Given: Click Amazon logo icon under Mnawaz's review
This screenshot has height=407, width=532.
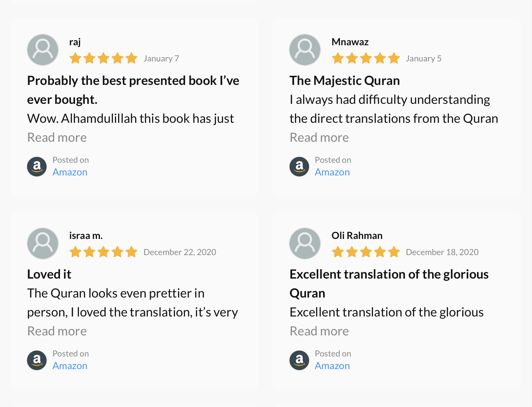Looking at the screenshot, I should [x=299, y=167].
